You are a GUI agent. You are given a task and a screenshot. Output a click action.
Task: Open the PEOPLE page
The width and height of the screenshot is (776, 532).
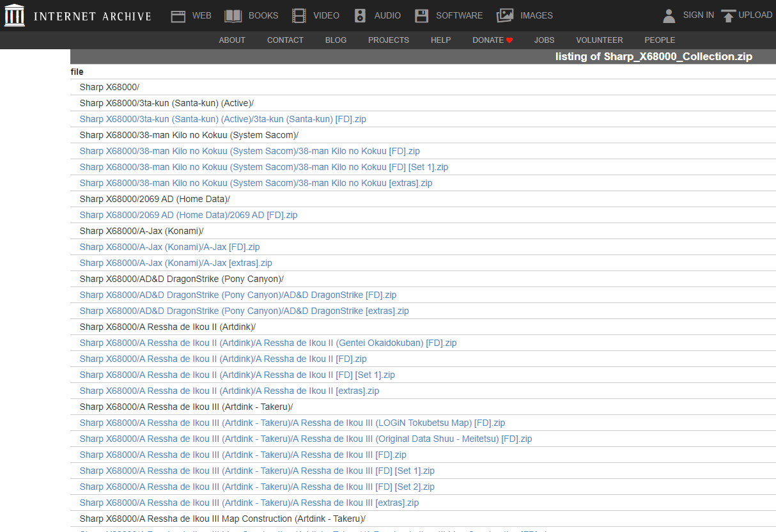click(x=660, y=40)
